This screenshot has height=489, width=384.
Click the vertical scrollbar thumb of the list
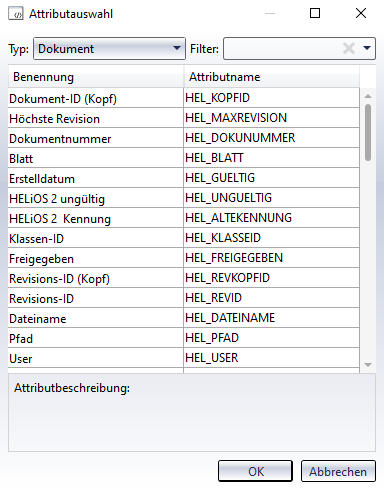pyautogui.click(x=368, y=133)
